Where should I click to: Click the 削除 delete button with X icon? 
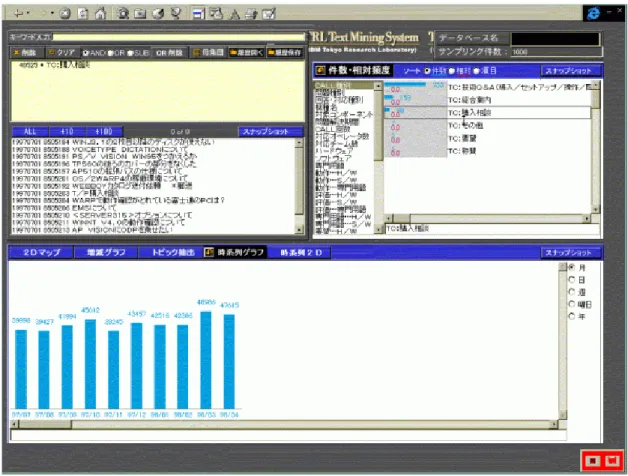(x=25, y=52)
